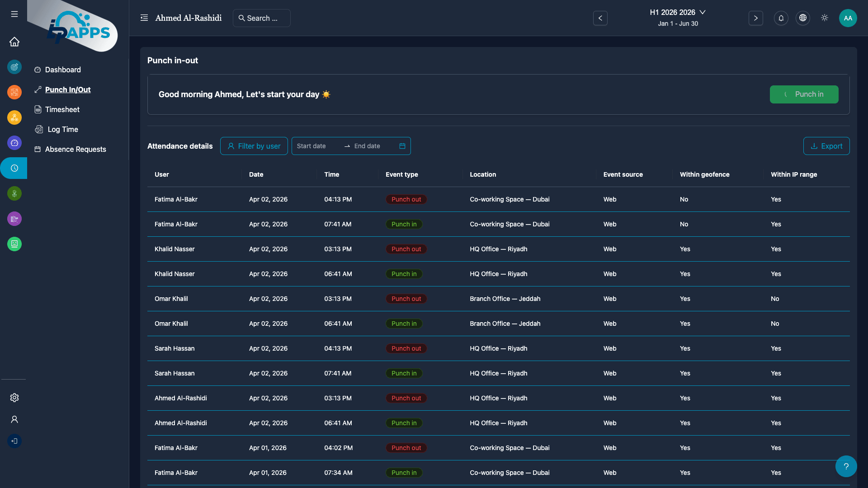The image size is (868, 488).
Task: Open Absence Requests menu item
Action: (75, 149)
